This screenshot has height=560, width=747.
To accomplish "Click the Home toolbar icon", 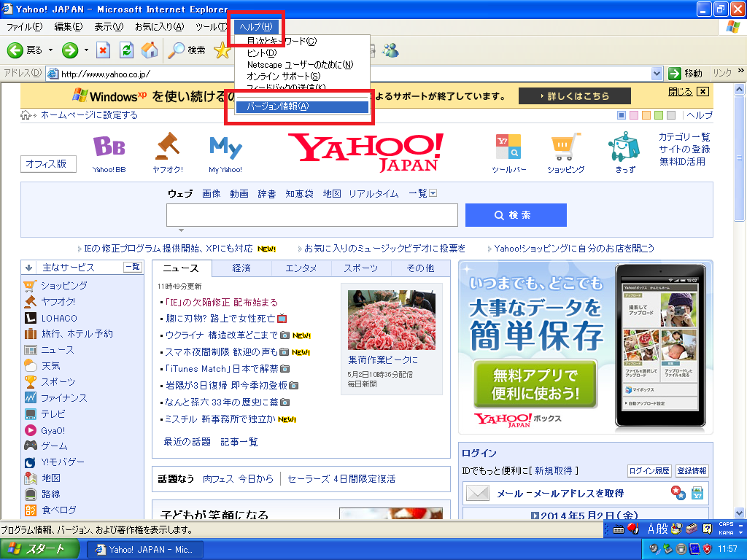I will (x=149, y=50).
